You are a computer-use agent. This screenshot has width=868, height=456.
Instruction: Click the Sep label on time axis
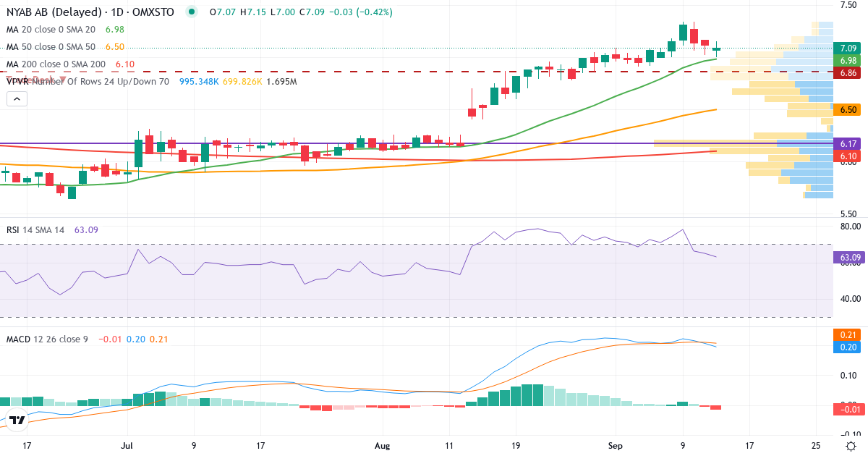616,445
